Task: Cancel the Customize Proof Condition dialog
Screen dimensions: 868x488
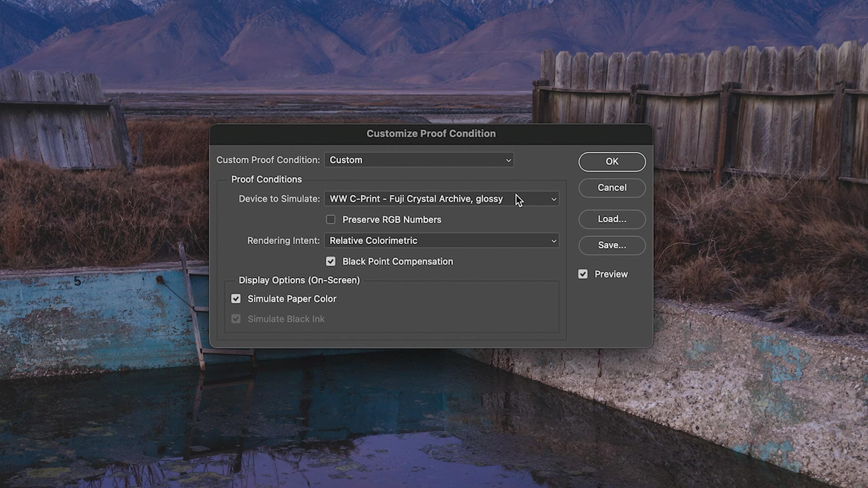Action: pyautogui.click(x=612, y=188)
